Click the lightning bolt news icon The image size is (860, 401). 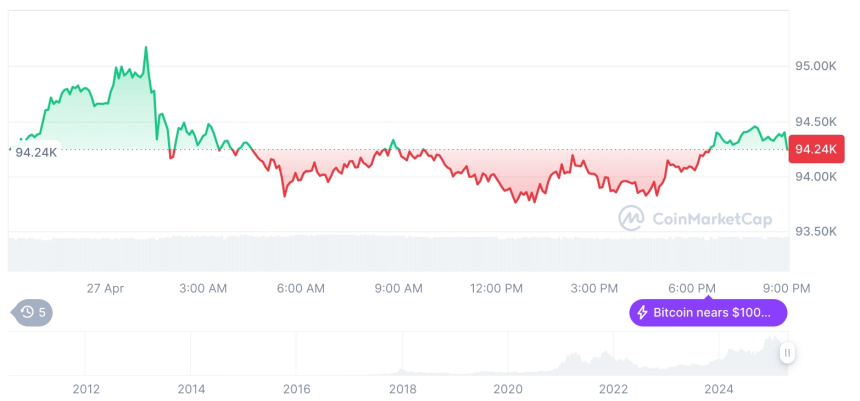point(643,313)
